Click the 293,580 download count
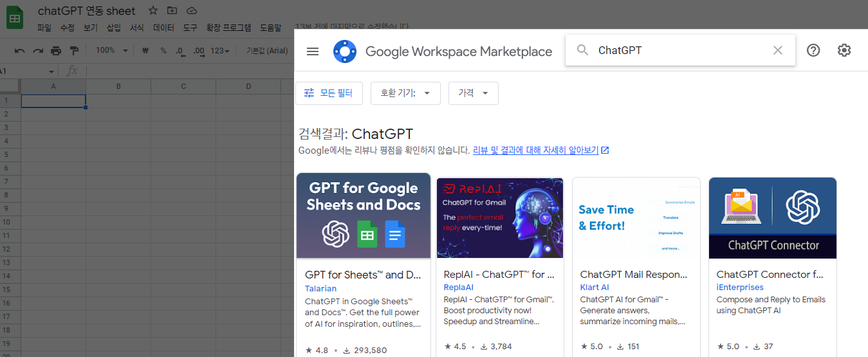868x357 pixels. pyautogui.click(x=370, y=351)
